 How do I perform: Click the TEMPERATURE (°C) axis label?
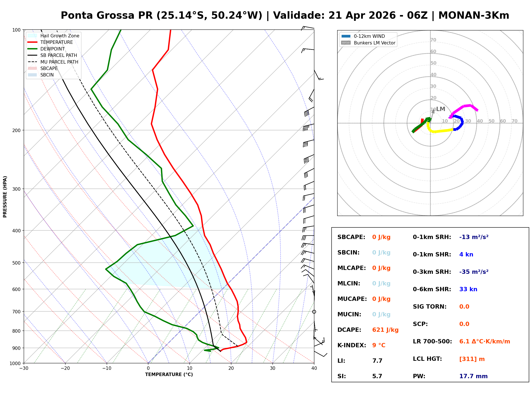(169, 375)
